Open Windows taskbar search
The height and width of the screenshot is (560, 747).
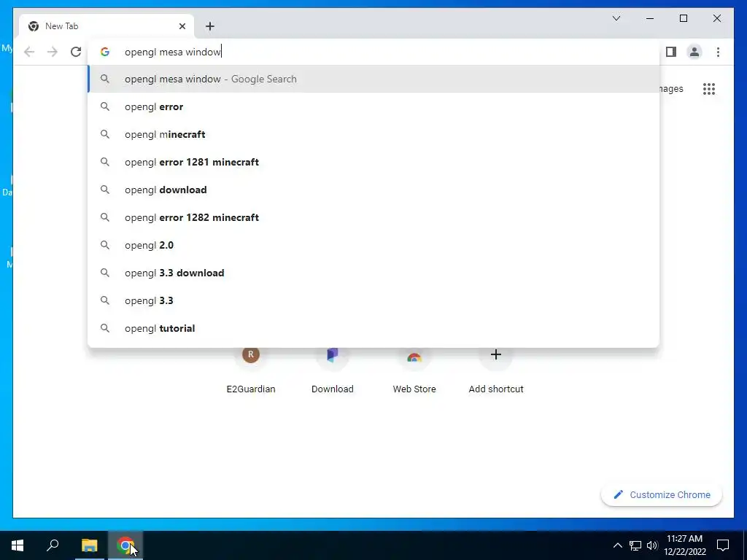[x=53, y=545]
